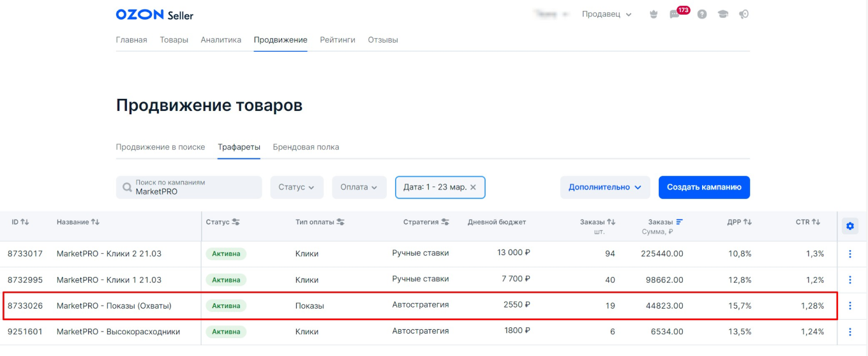
Task: Open three-dot menu for campaign 8732995
Action: [849, 279]
